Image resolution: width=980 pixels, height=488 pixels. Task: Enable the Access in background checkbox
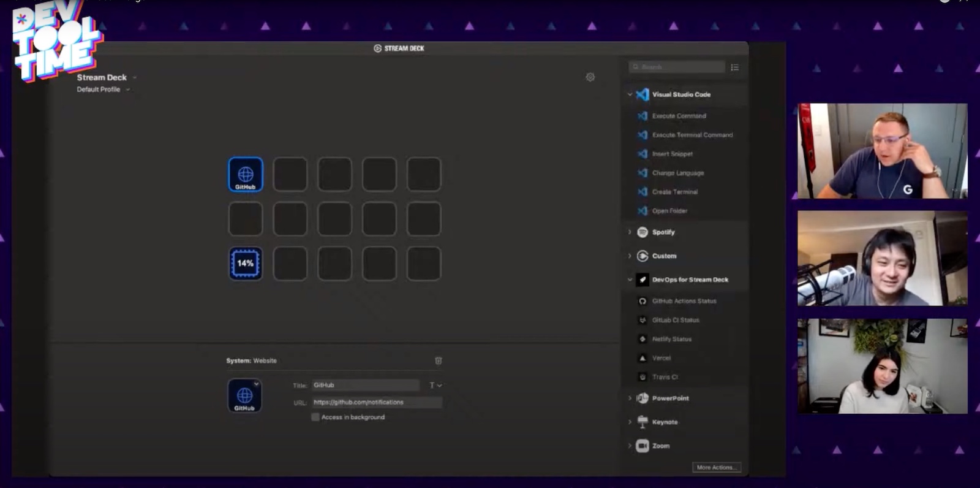coord(315,417)
